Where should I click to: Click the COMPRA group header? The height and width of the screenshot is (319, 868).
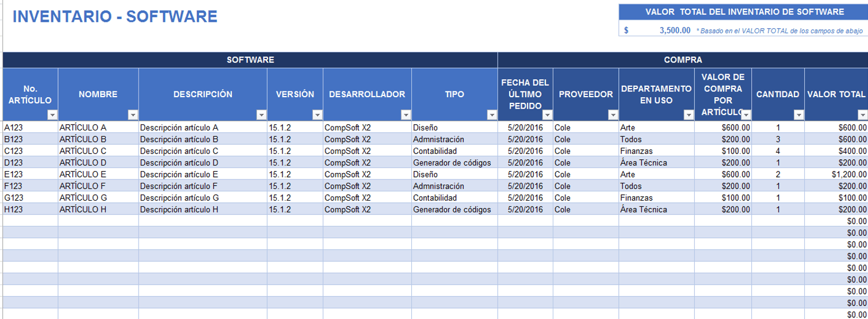(683, 60)
